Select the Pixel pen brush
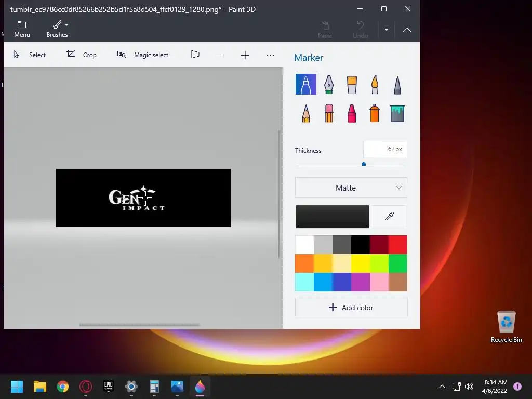Screen dimensions: 532x399 [x=397, y=84]
